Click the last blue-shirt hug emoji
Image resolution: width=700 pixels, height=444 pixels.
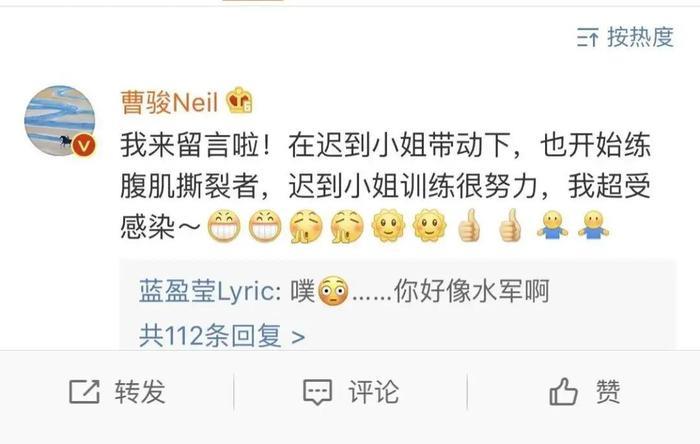(x=593, y=225)
